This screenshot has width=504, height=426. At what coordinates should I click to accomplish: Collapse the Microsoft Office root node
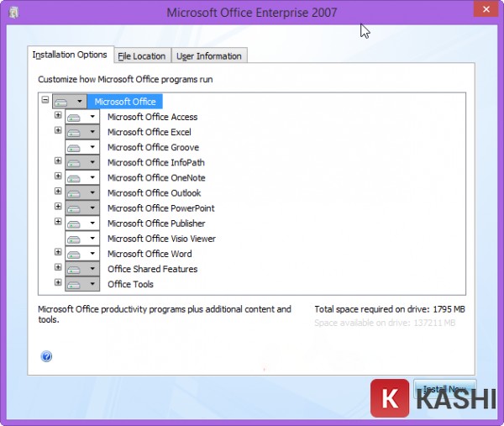45,100
